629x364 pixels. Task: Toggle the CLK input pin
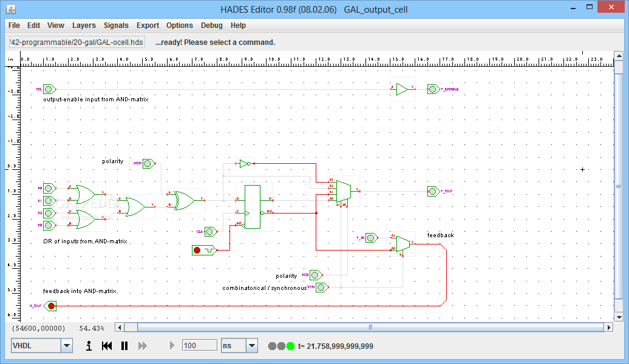(x=210, y=231)
